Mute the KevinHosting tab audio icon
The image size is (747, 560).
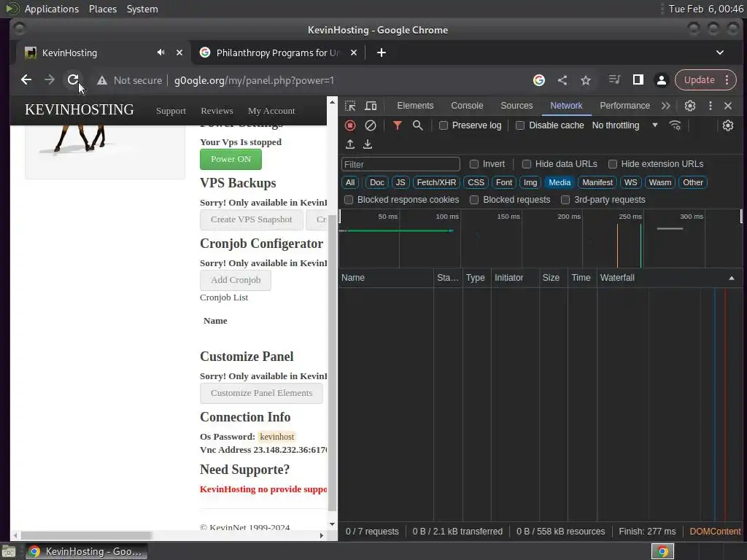pos(161,52)
